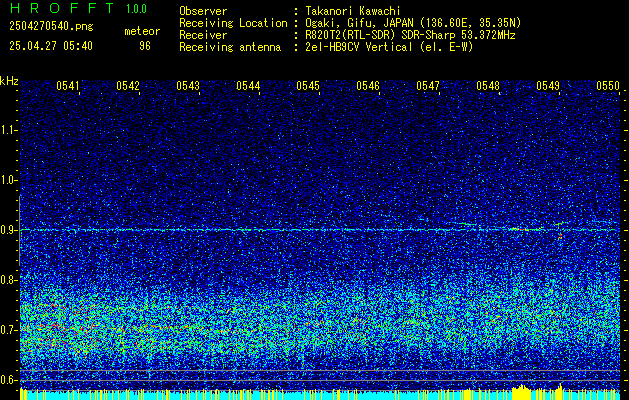Viewport: 629px width, 400px height.
Task: Click the Receiving antenna label
Action: coord(230,47)
